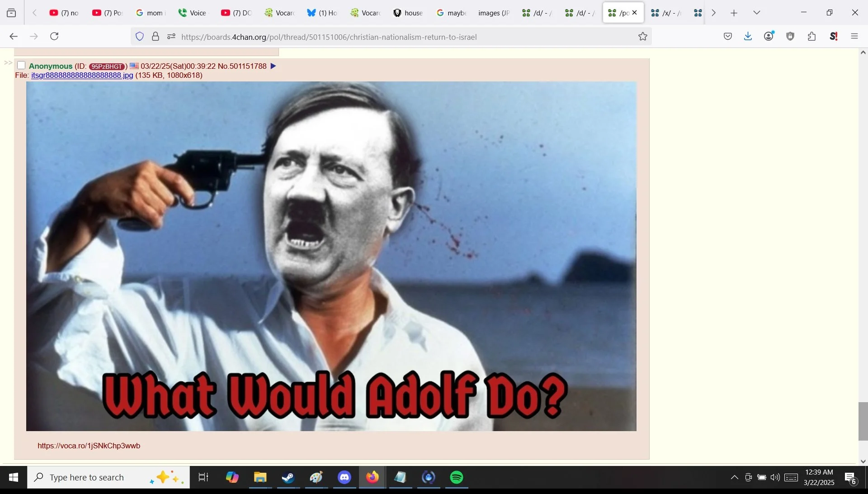Switch to the /x/ board tab

666,13
